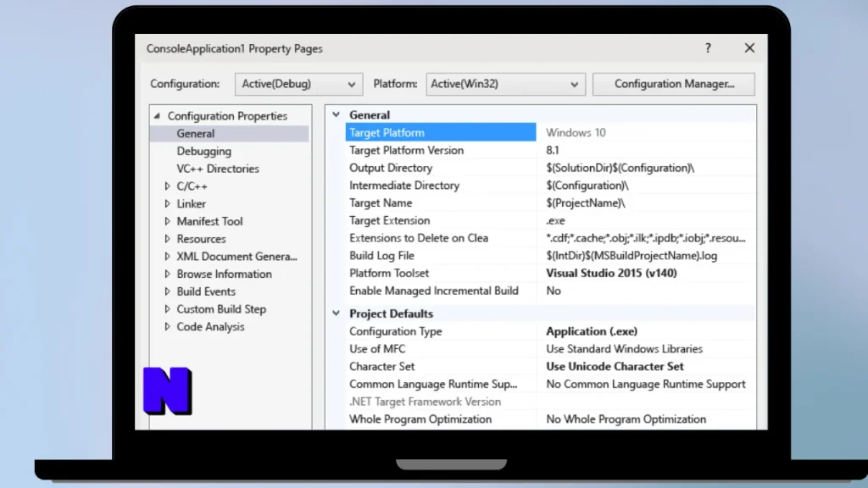Select the Resources tree label
The height and width of the screenshot is (488, 868).
(x=201, y=239)
